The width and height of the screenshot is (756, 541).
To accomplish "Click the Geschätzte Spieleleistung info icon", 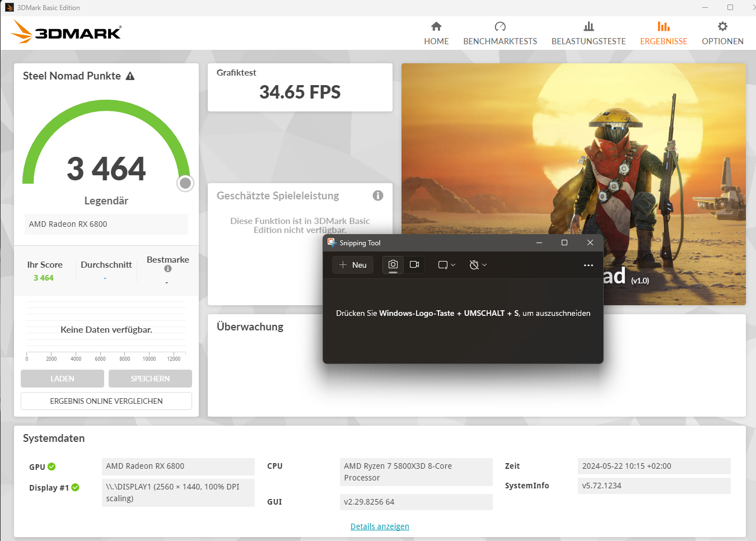I will tap(378, 195).
